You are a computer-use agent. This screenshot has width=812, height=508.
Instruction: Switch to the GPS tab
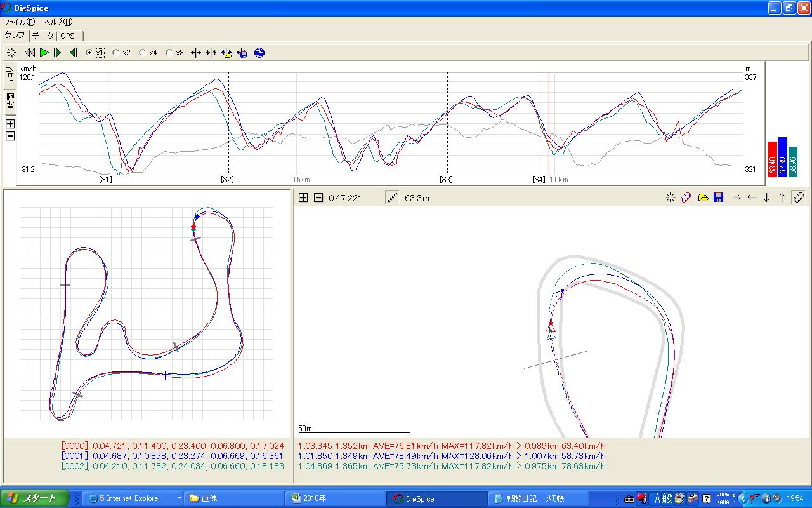[x=67, y=36]
